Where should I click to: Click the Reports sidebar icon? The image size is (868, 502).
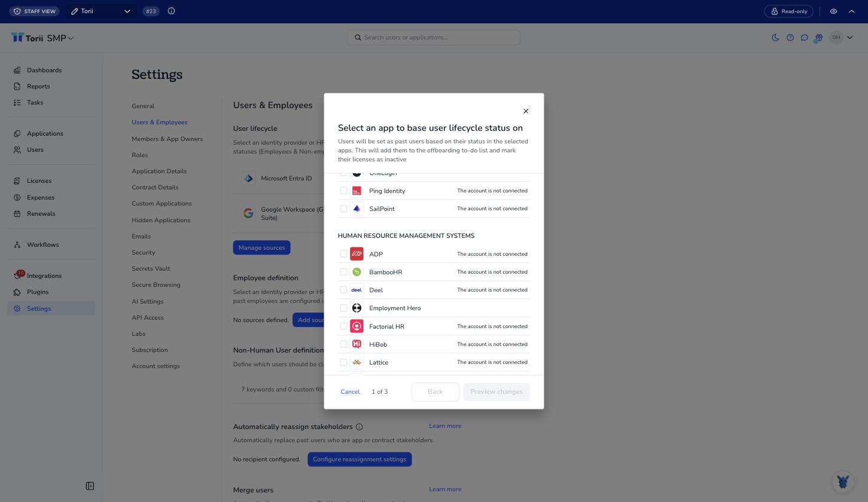coord(17,86)
